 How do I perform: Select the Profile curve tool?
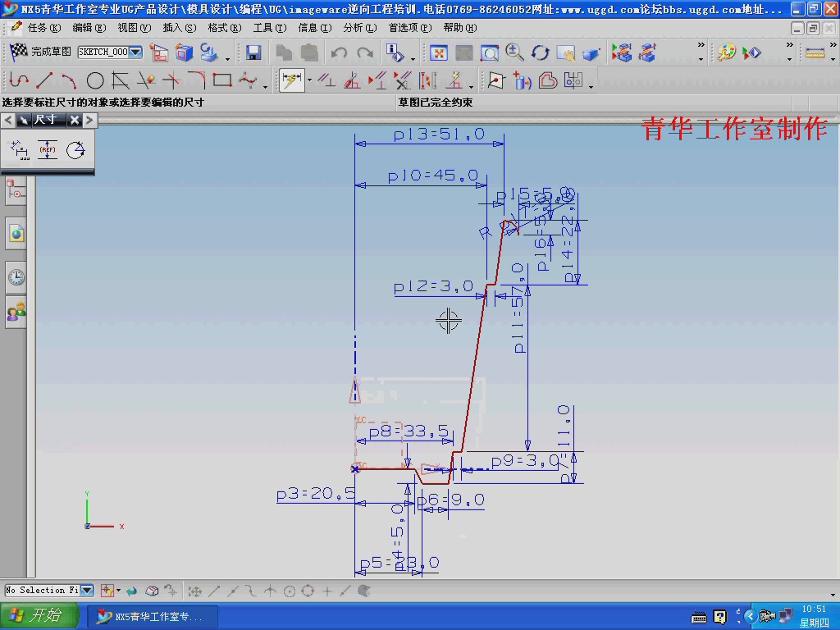[x=19, y=81]
